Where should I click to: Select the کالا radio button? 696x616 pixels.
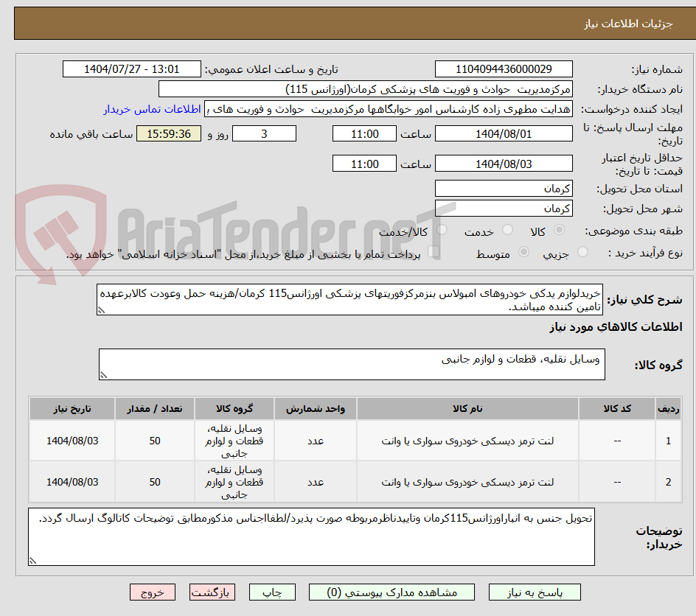(x=559, y=231)
